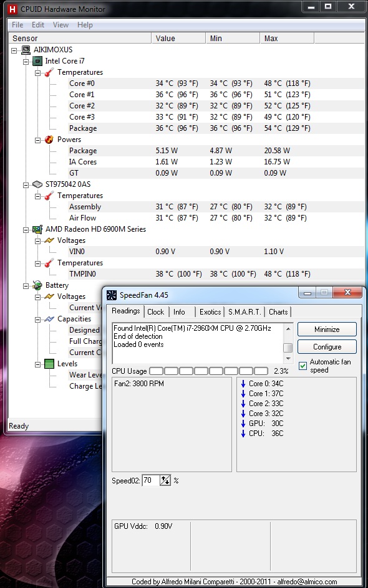Viewport: 368px width, 588px height.
Task: Click the Sensor column header
Action: tap(80, 38)
